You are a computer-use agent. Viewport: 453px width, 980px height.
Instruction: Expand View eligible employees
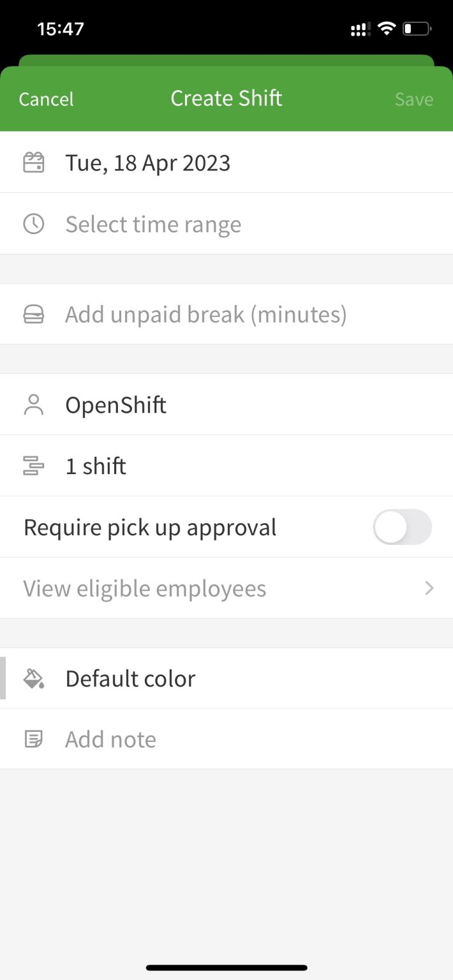226,588
